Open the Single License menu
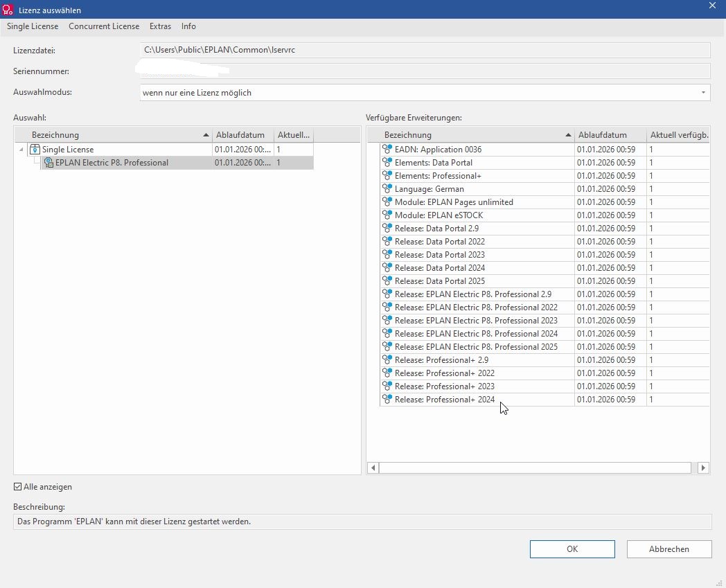Screen dimensions: 726x588 (33, 26)
